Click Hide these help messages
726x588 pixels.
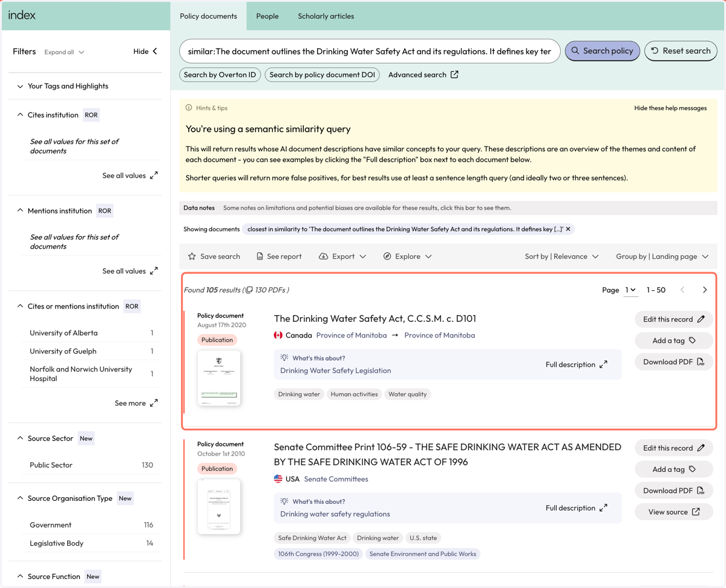click(670, 108)
